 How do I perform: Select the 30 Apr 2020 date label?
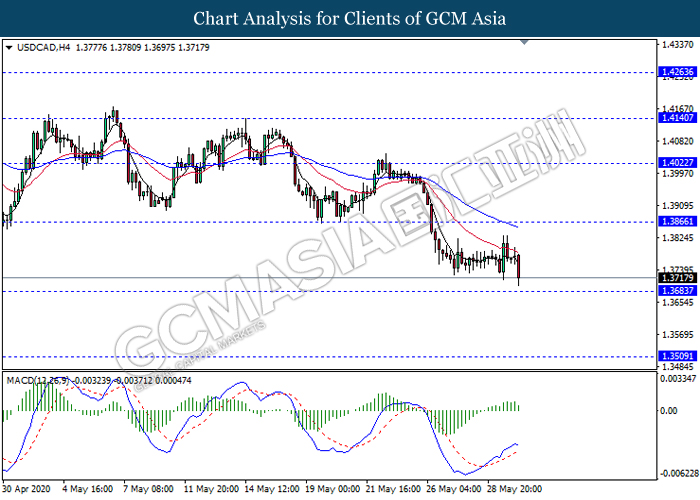pos(27,489)
